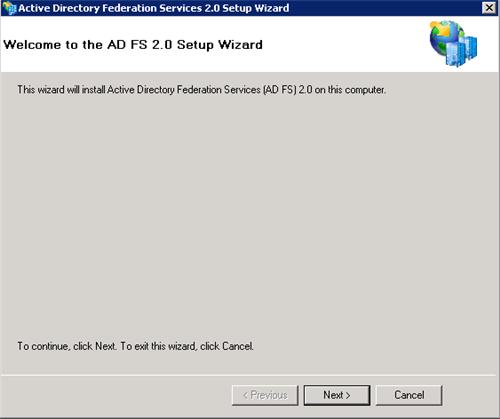Screen dimensions: 500x419
Task: Click the Welcome to AD FS 2.0 heading
Action: 133,45
